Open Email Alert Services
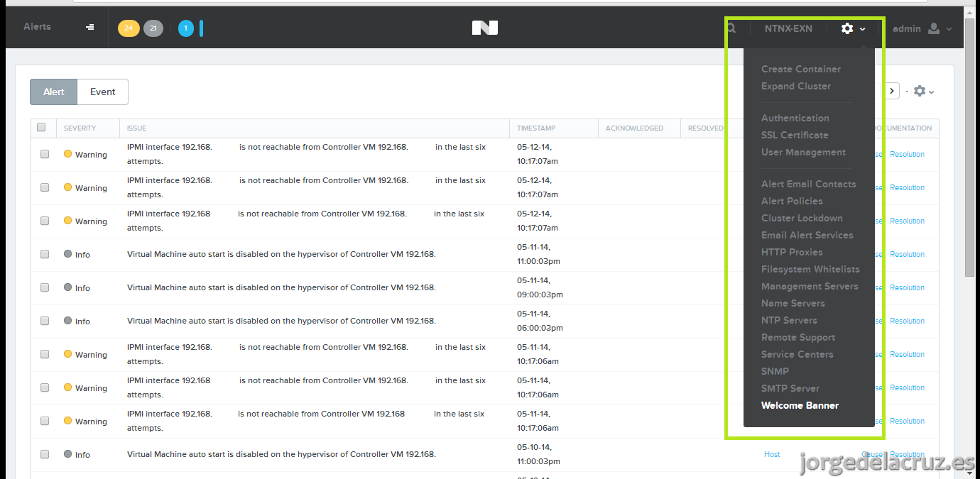980x479 pixels. click(x=807, y=235)
